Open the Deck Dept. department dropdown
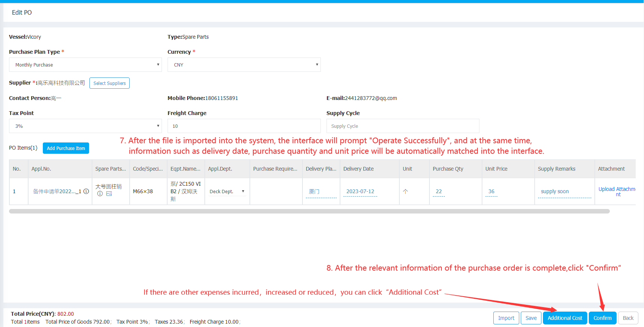The image size is (644, 327). [x=227, y=191]
